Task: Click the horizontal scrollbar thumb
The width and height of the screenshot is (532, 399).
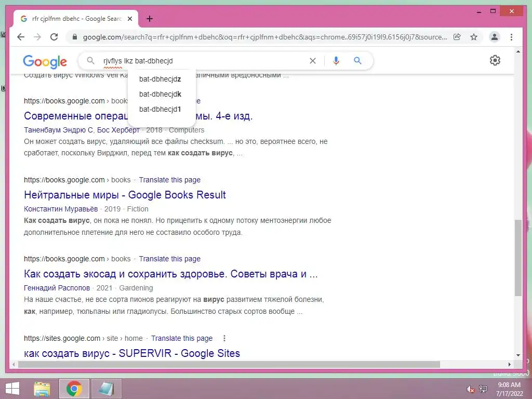Action: coord(229,364)
